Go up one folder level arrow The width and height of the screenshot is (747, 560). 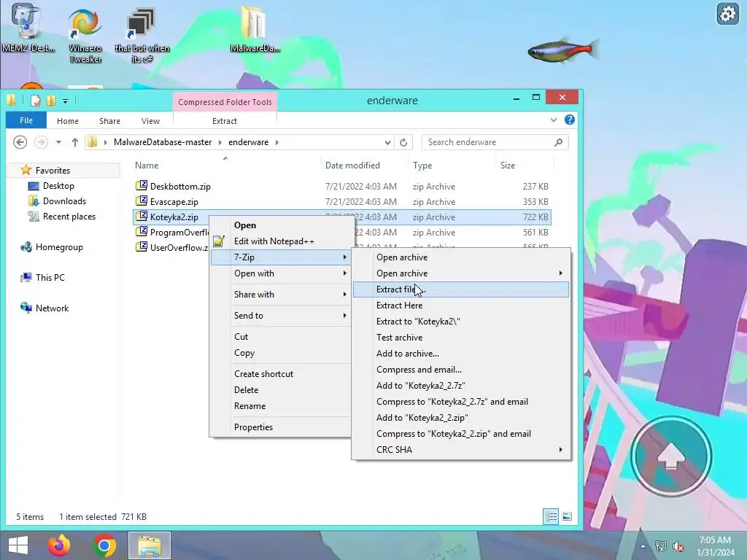tap(74, 142)
